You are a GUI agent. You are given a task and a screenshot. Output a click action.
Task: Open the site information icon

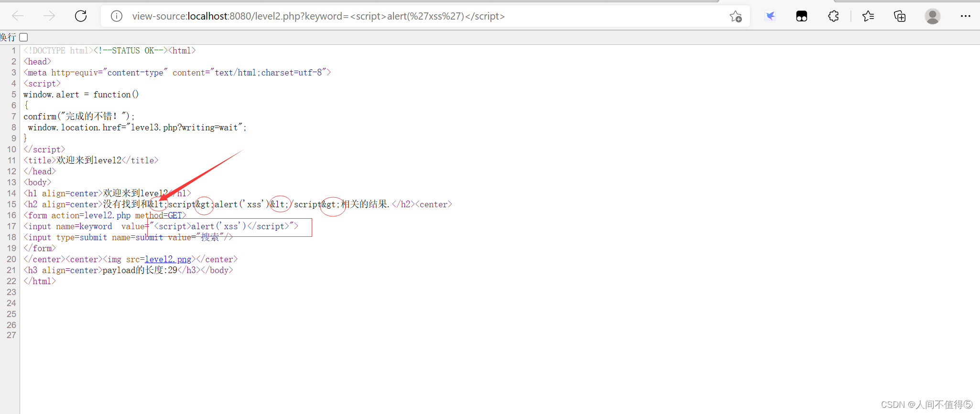(116, 16)
